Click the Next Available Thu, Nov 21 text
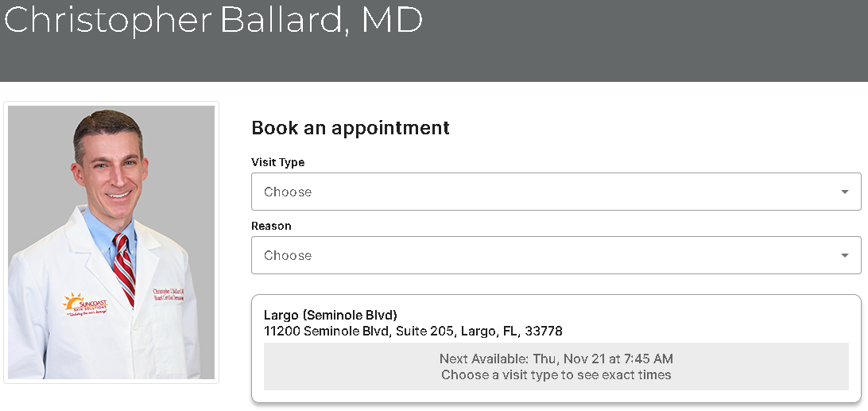 [x=556, y=359]
